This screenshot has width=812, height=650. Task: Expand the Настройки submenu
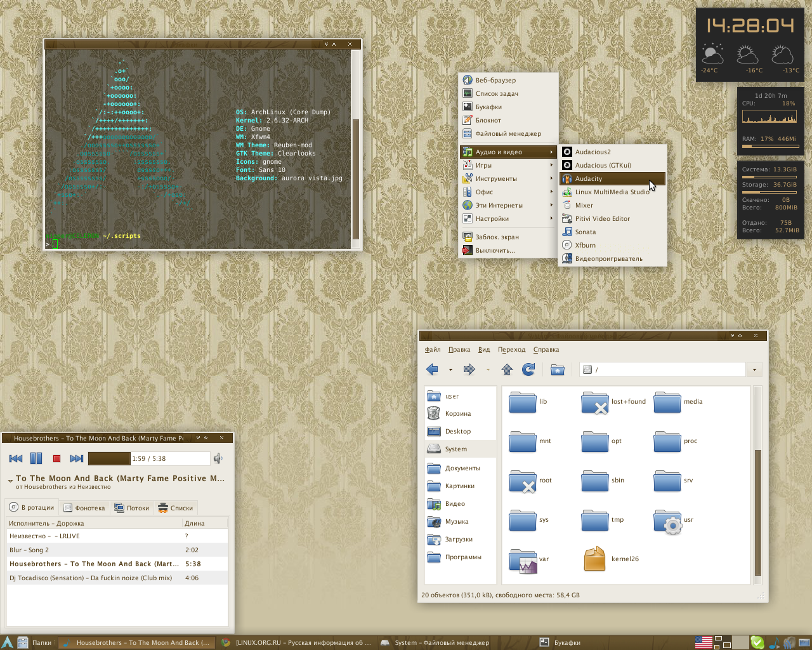pyautogui.click(x=508, y=218)
